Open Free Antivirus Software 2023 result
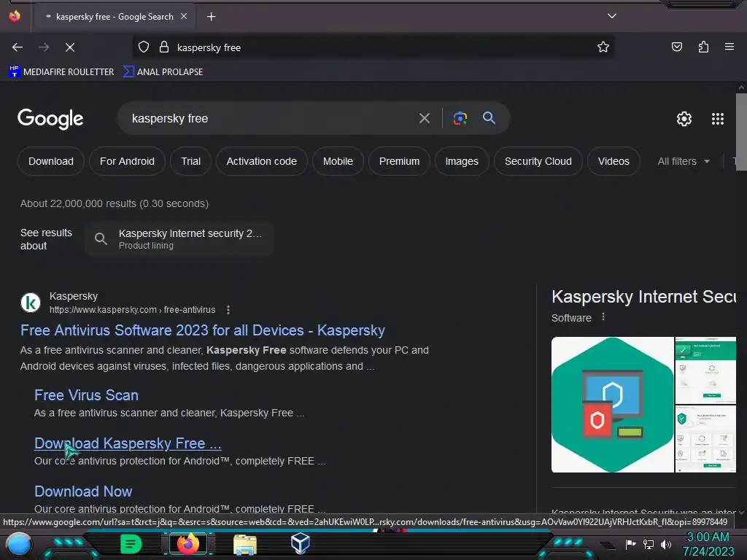Viewport: 747px width, 560px height. click(x=203, y=330)
